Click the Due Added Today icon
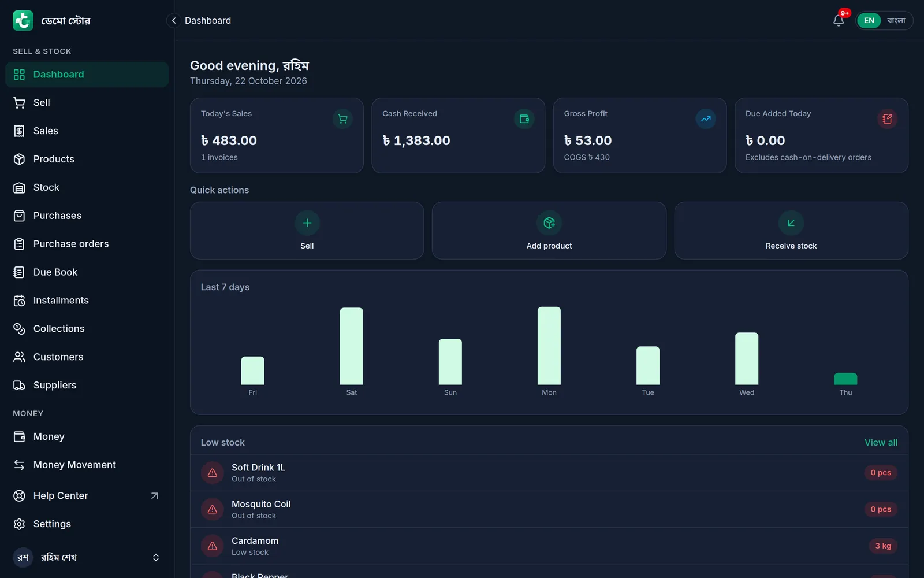The height and width of the screenshot is (578, 924). click(x=888, y=119)
